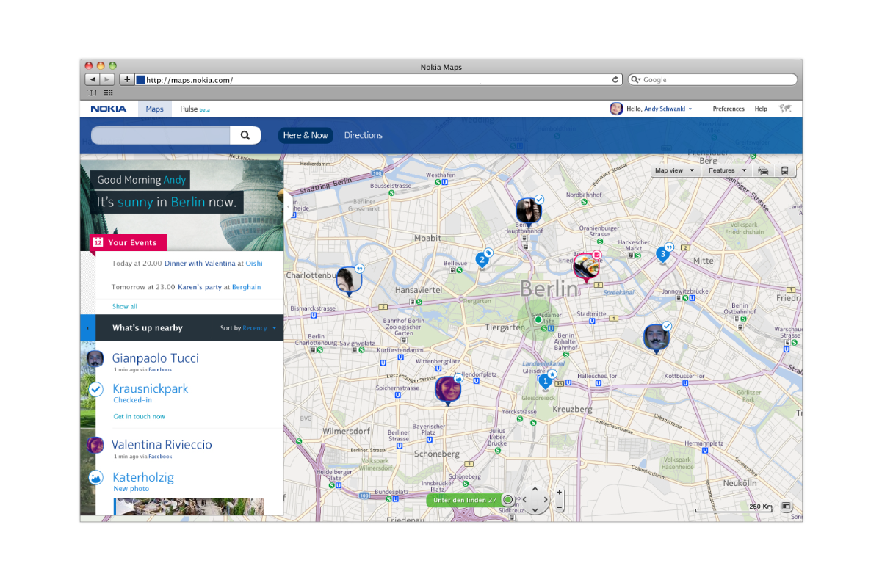The image size is (882, 588).
Task: Open the Google search engine dropdown
Action: [x=636, y=79]
